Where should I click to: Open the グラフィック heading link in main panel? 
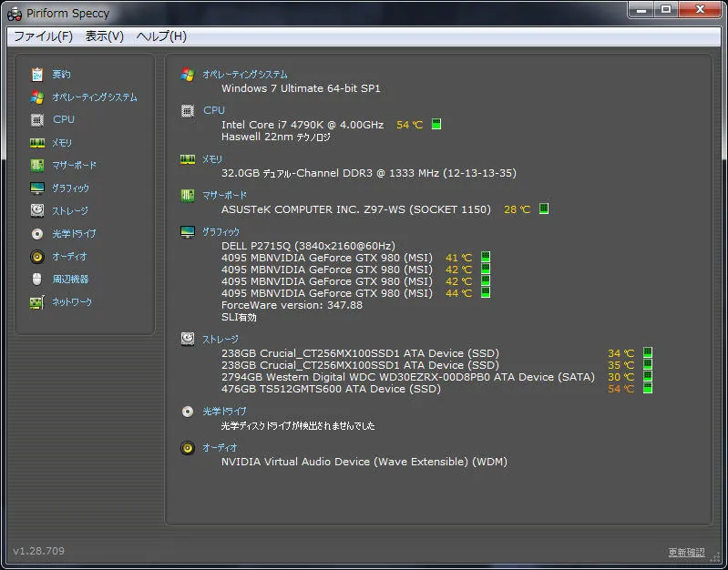[x=220, y=231]
